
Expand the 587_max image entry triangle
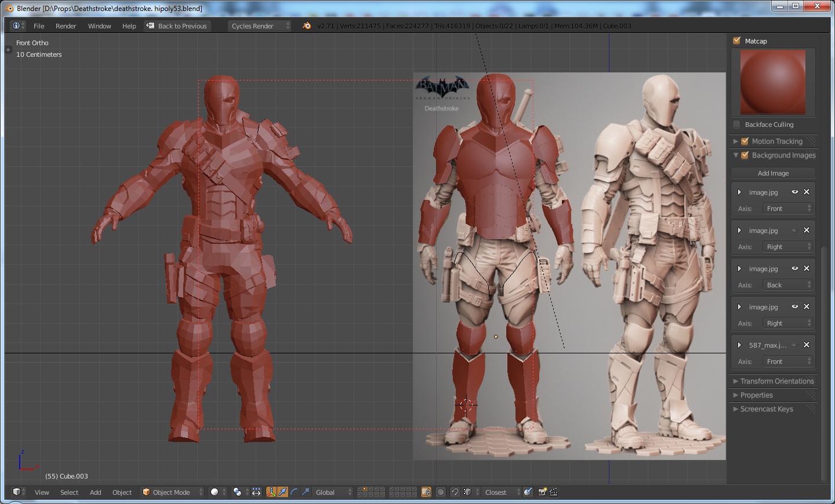click(x=739, y=345)
